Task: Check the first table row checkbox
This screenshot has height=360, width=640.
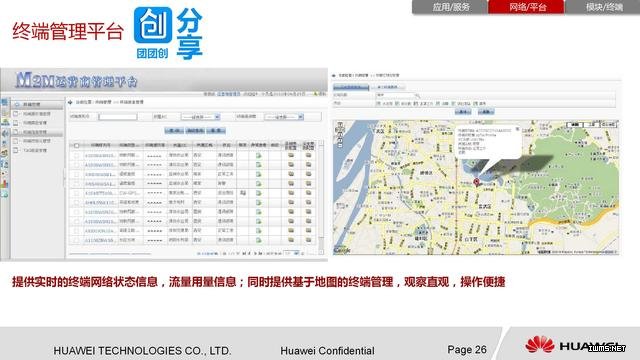Action: [x=77, y=156]
